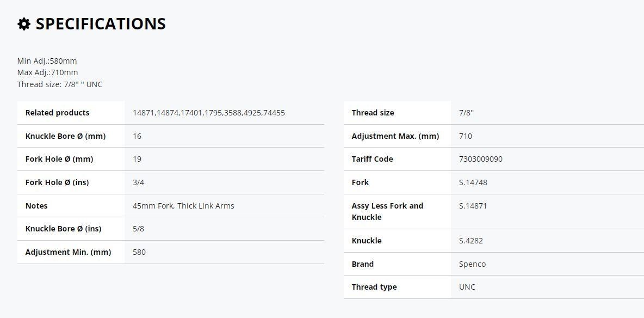Click the Brand value Spenco
This screenshot has width=644, height=318.
coord(472,264)
